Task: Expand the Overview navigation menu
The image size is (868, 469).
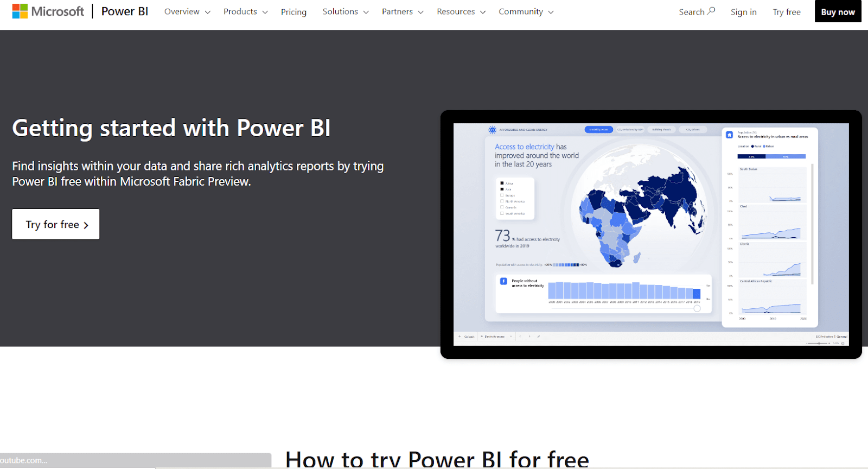Action: coord(187,11)
